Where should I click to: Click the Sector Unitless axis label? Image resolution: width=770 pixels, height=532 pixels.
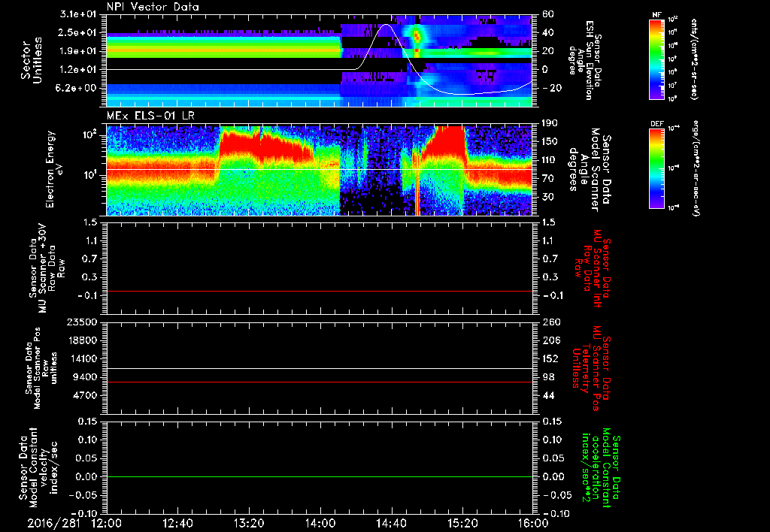pos(31,60)
